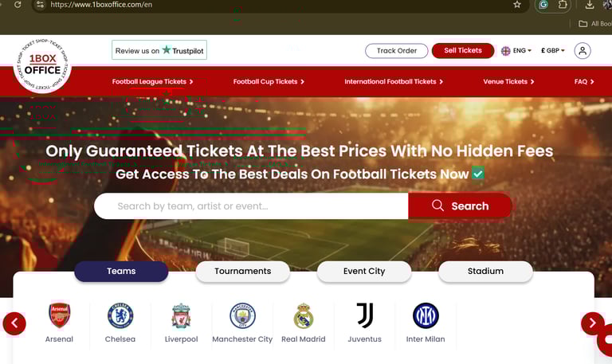Expand Football League Tickets menu
The width and height of the screenshot is (612, 364).
(x=152, y=81)
